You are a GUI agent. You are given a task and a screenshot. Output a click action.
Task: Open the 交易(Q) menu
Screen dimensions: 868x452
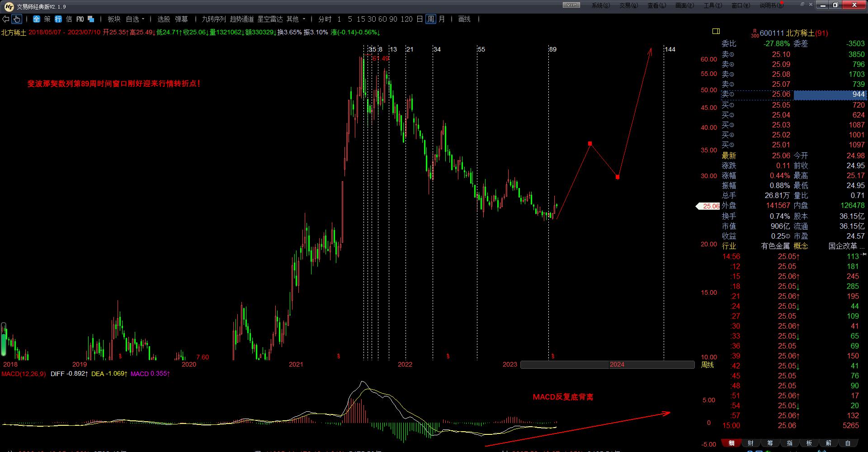click(x=628, y=5)
